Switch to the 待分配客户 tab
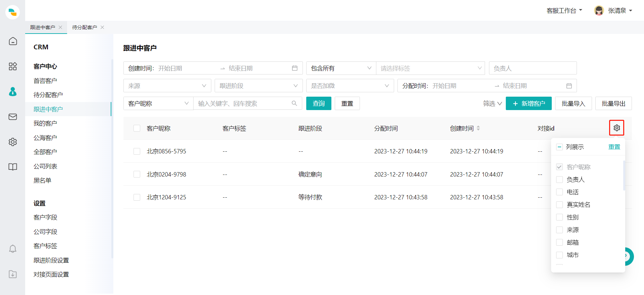 [85, 27]
